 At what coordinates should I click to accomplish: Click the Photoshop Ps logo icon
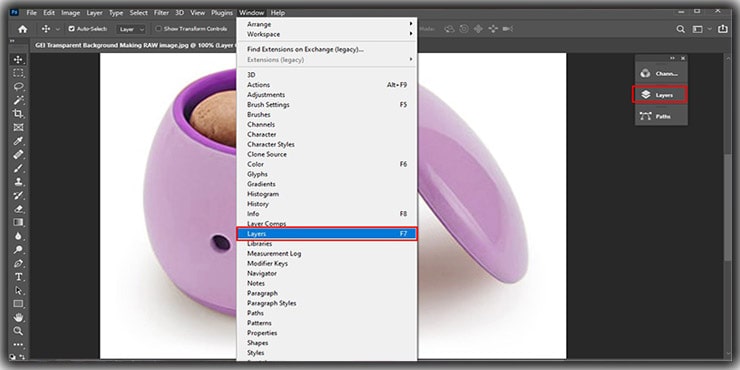(x=14, y=12)
